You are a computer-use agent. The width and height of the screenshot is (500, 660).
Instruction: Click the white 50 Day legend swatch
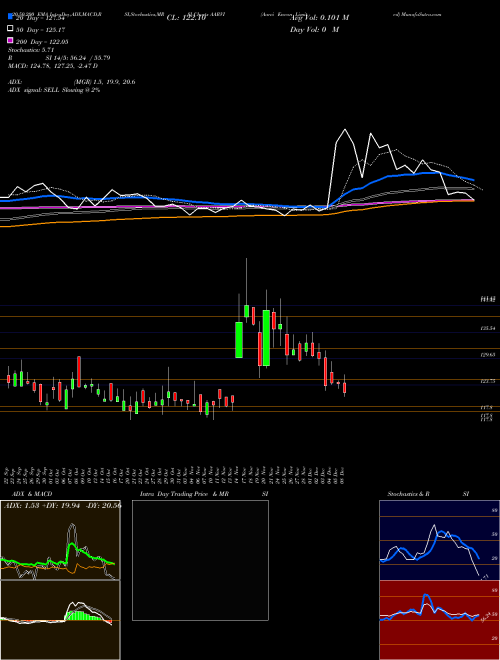tap(10, 29)
